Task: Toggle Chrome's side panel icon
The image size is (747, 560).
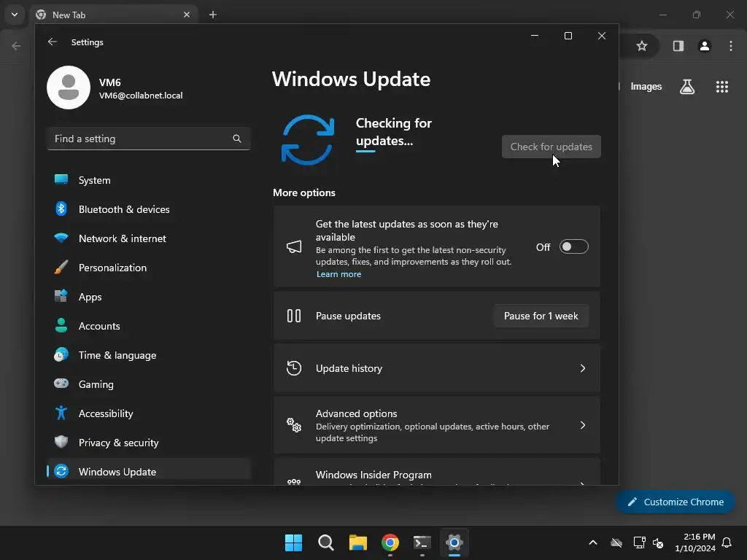Action: tap(678, 46)
